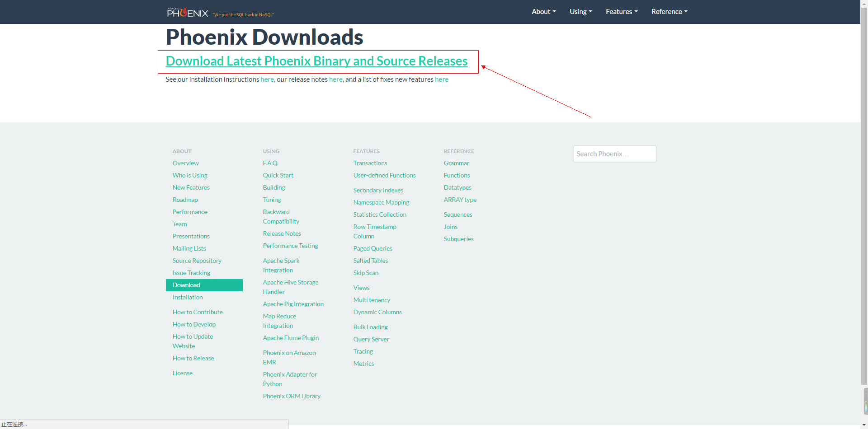Open How to Develop page
The width and height of the screenshot is (868, 429).
coord(194,324)
